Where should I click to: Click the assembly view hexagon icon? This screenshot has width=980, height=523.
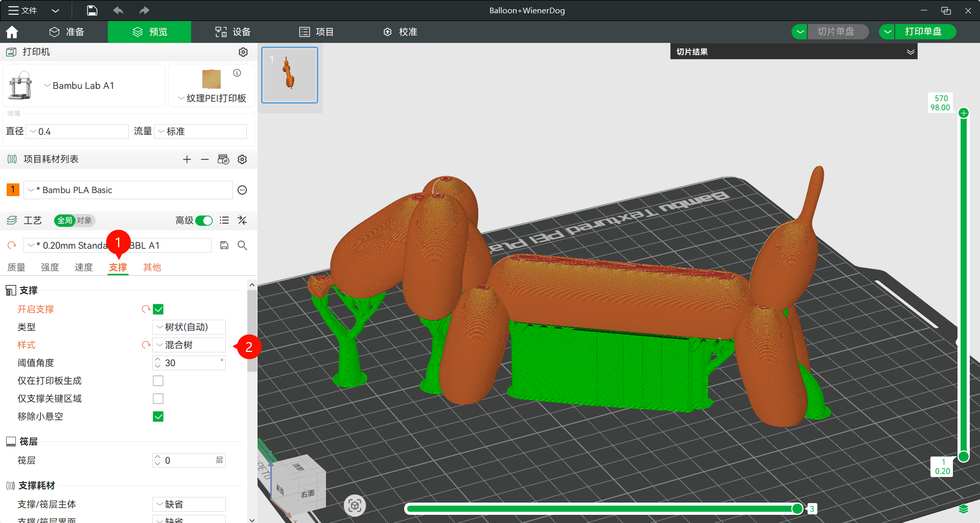pos(355,506)
